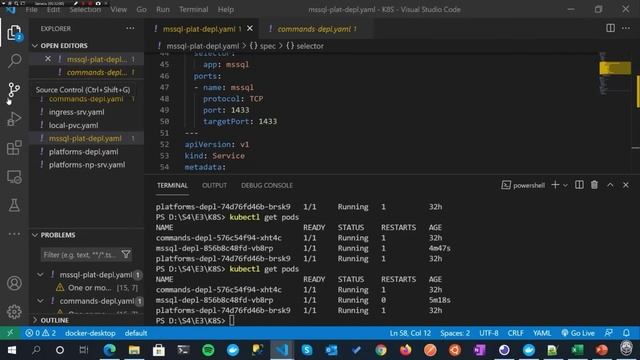Open the Accounts icon
The height and width of the screenshot is (360, 640).
pyautogui.click(x=14, y=283)
